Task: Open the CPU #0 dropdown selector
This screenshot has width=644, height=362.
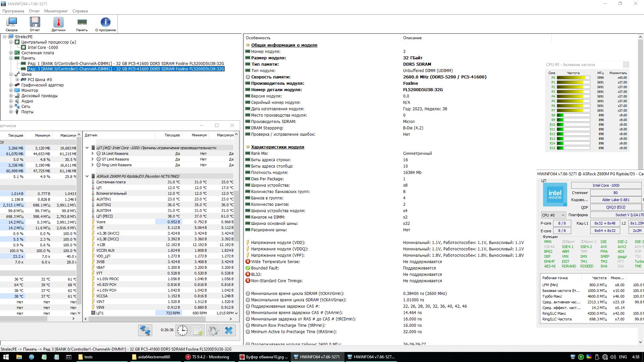Action: [x=553, y=215]
